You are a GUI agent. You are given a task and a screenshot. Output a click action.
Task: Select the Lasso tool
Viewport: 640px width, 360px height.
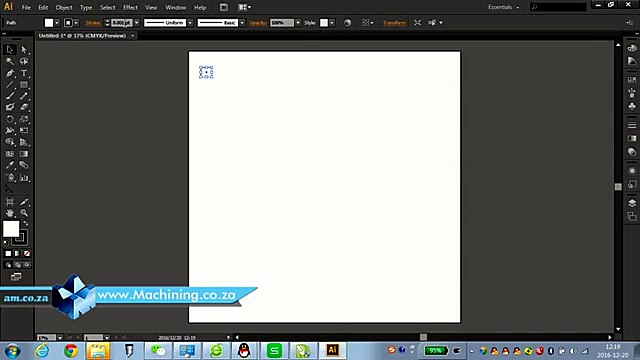[24, 61]
